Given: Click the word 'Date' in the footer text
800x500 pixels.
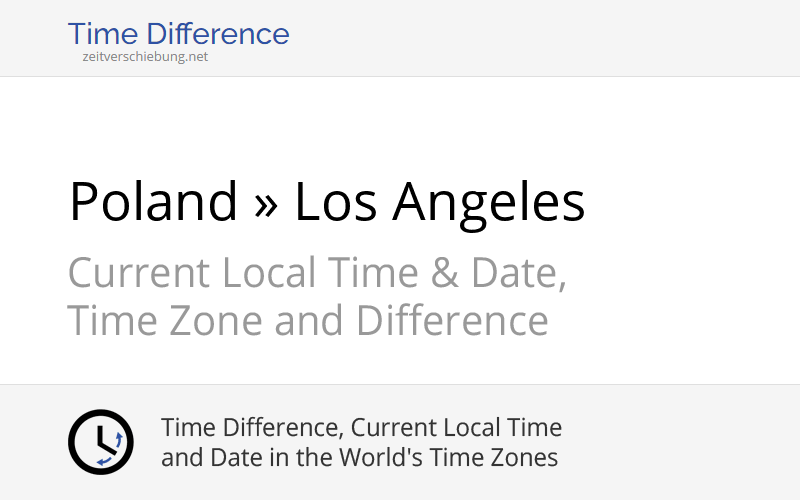Looking at the screenshot, I should point(220,458).
